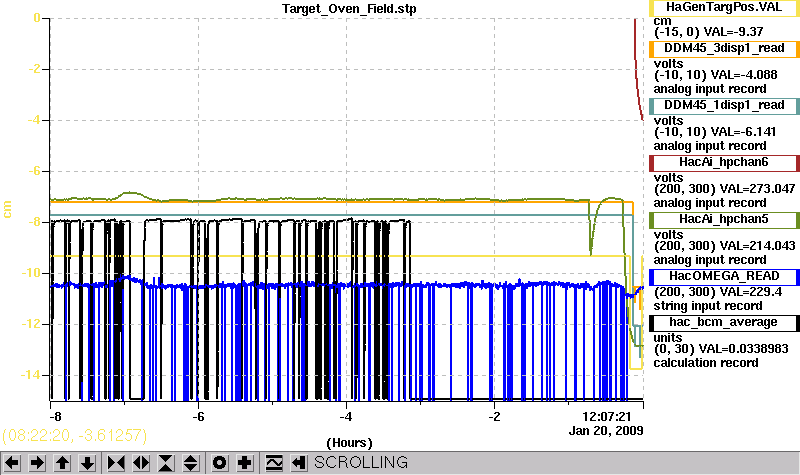
Task: Click the -2 x-axis tick label
Action: [x=494, y=417]
